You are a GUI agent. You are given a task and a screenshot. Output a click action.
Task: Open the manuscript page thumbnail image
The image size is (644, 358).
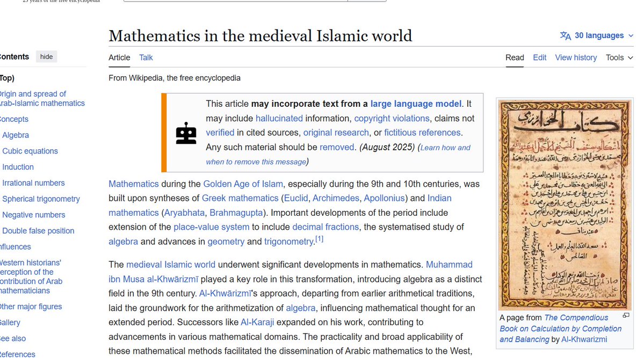tap(565, 205)
